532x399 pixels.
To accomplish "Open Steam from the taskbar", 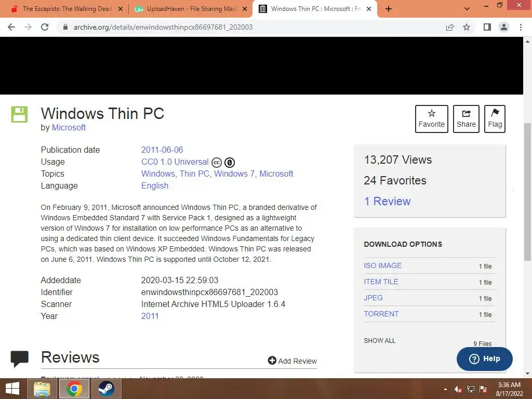I will pos(106,389).
